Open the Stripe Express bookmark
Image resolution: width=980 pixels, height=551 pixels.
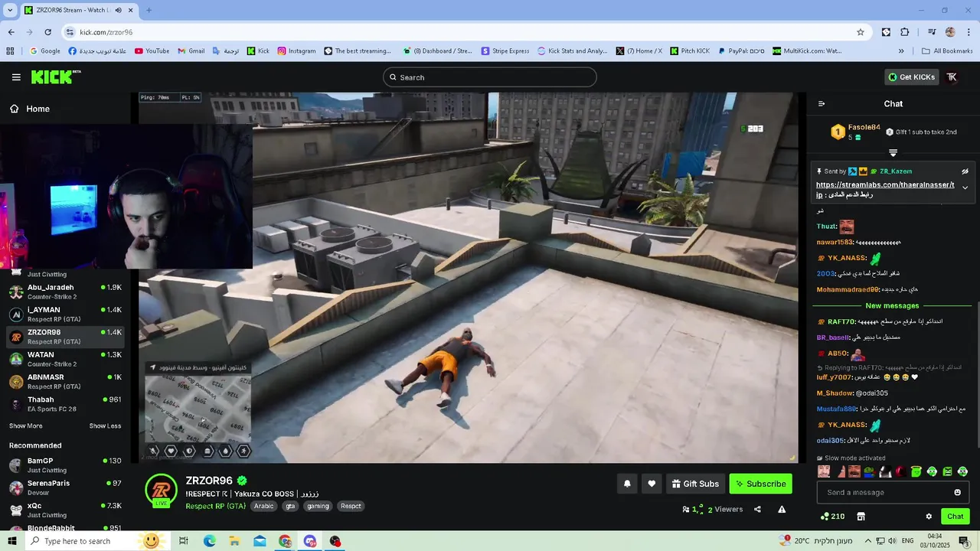505,51
